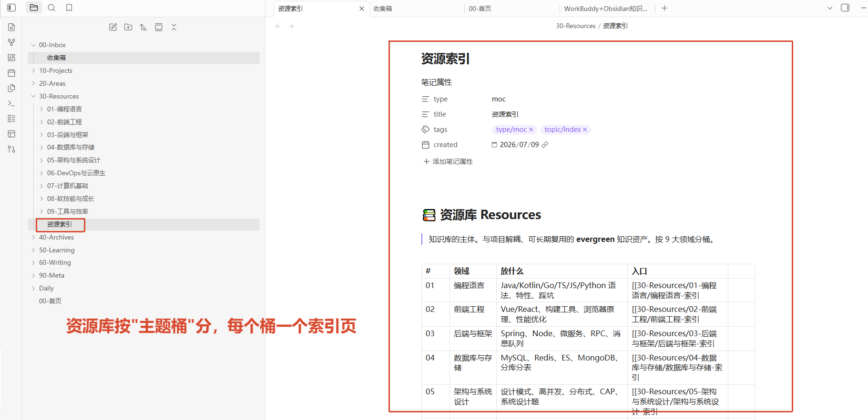Screen dimensions: 868x420
Task: Click the panel layout ribbon icon
Action: click(x=11, y=134)
